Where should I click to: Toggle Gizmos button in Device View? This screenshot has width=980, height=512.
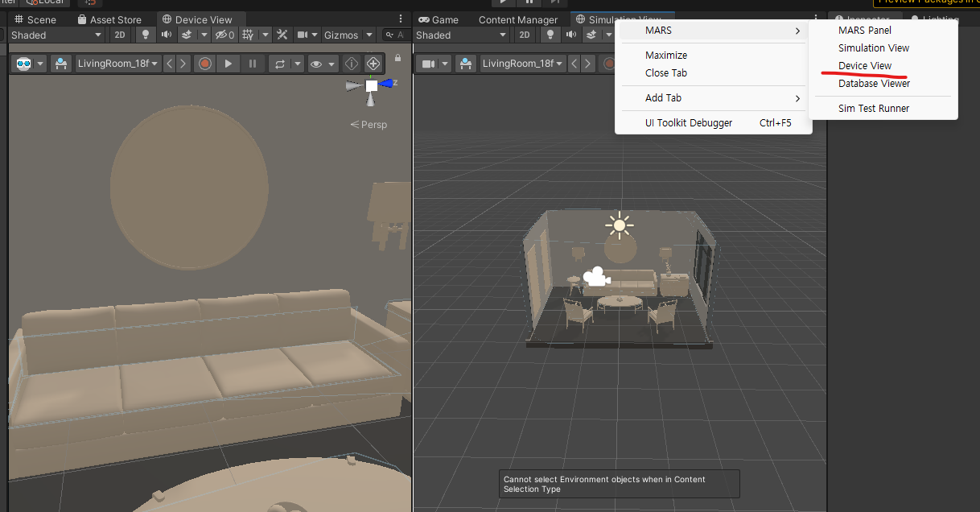click(341, 35)
